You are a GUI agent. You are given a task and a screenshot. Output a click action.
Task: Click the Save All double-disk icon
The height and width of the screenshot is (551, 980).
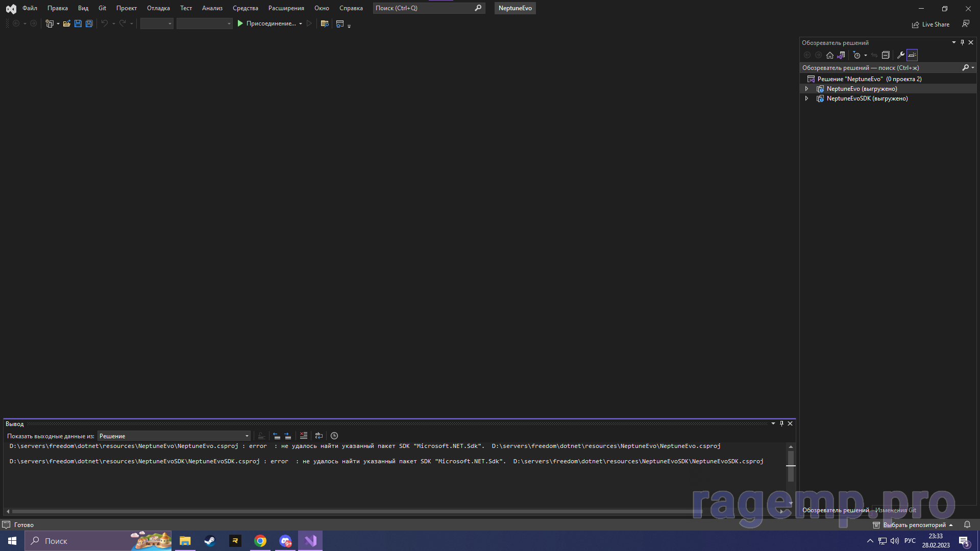pyautogui.click(x=89, y=23)
